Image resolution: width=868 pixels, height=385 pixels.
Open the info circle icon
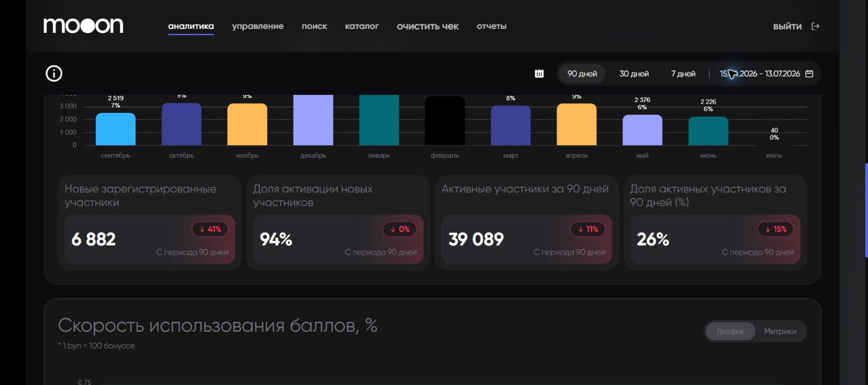point(54,73)
